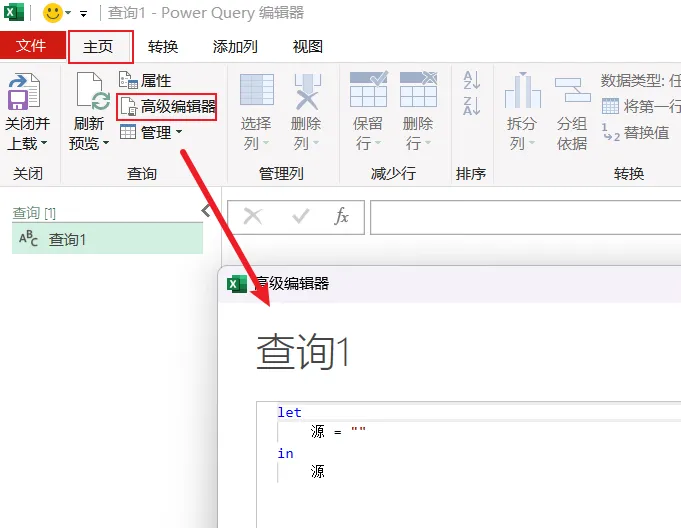The width and height of the screenshot is (681, 528).
Task: Open the 文件 tab
Action: (31, 45)
